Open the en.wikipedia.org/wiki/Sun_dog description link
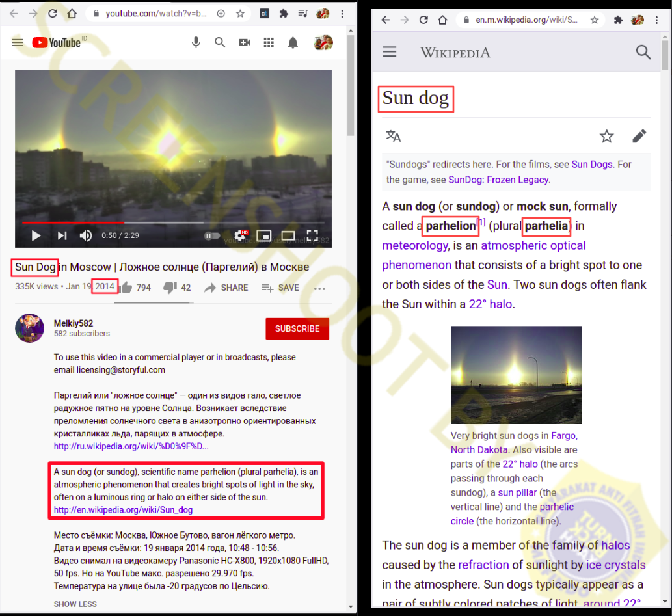Image resolution: width=672 pixels, height=616 pixels. [x=123, y=510]
